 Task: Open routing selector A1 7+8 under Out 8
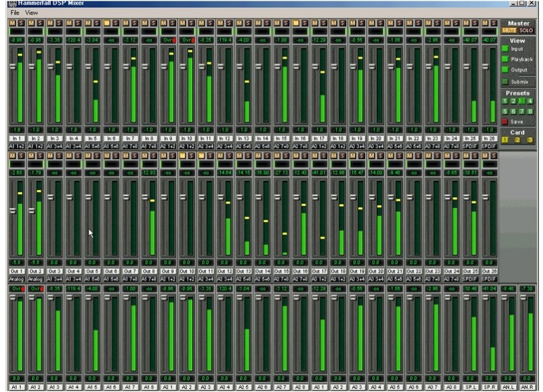click(149, 279)
